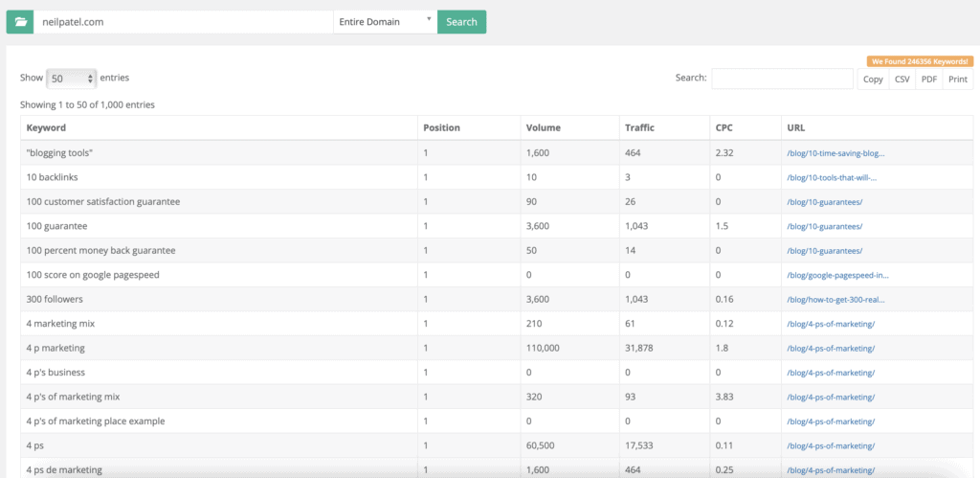
Task: Click the 2.32 CPC value
Action: click(724, 152)
